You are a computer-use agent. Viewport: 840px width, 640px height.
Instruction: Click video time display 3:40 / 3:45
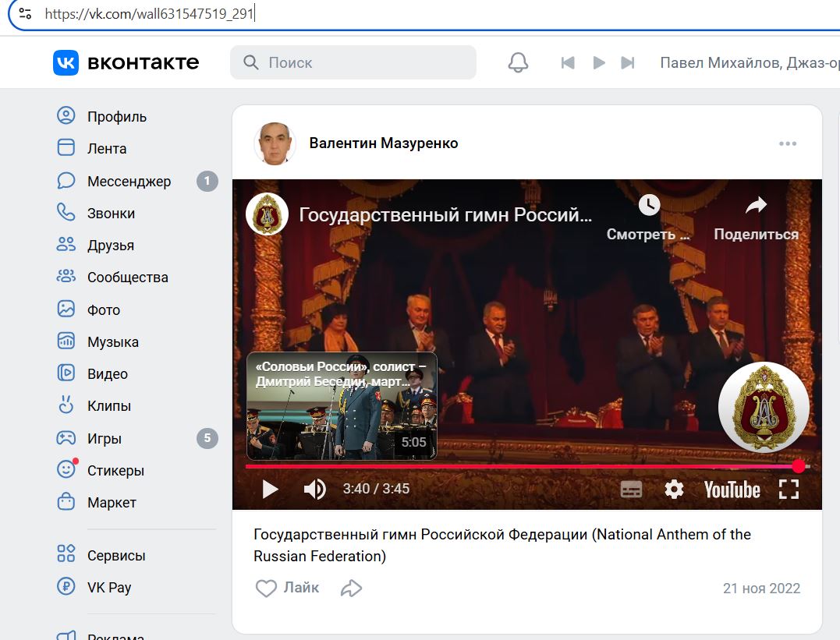pos(376,489)
